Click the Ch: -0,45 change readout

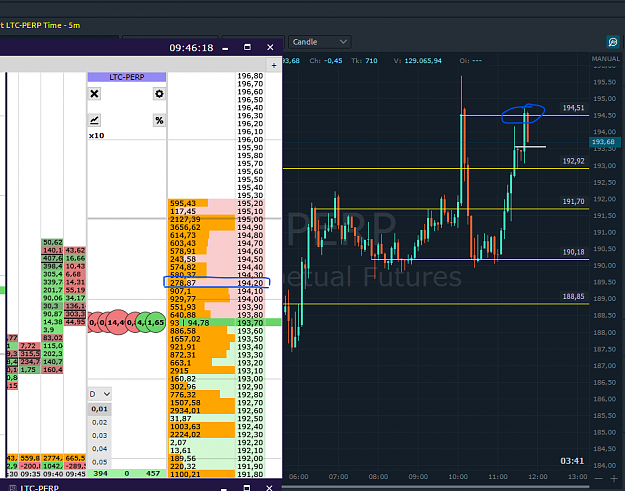(326, 61)
